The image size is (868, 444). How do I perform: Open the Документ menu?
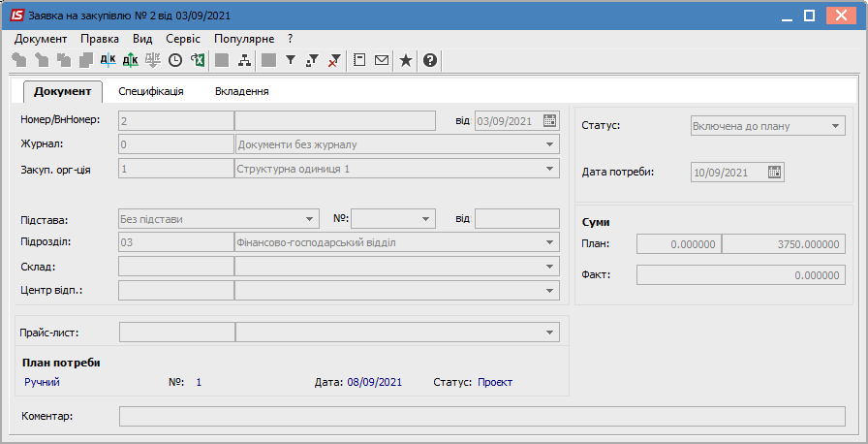pyautogui.click(x=41, y=39)
